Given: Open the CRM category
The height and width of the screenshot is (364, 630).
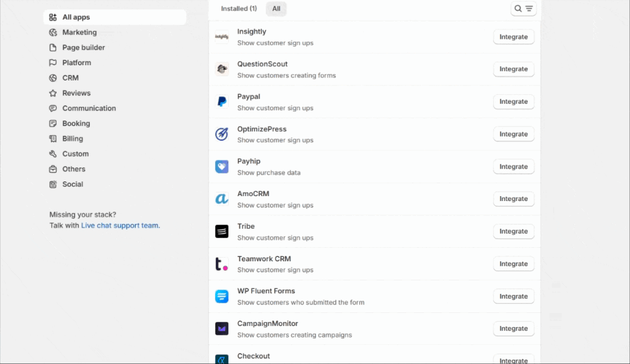Looking at the screenshot, I should coord(114,78).
